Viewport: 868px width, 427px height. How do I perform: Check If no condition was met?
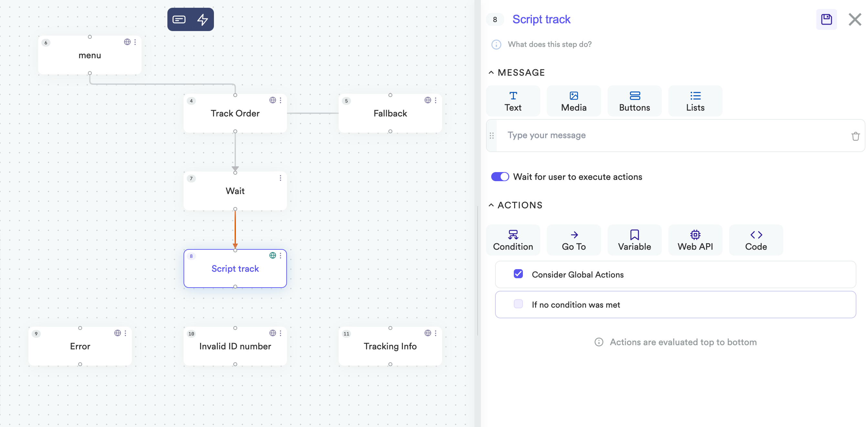click(x=518, y=304)
